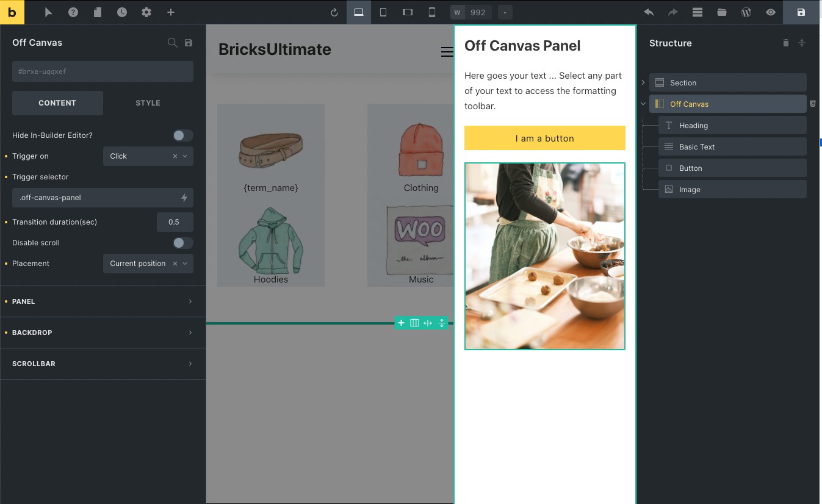Click the I am a button element
The height and width of the screenshot is (504, 822).
[x=544, y=138]
